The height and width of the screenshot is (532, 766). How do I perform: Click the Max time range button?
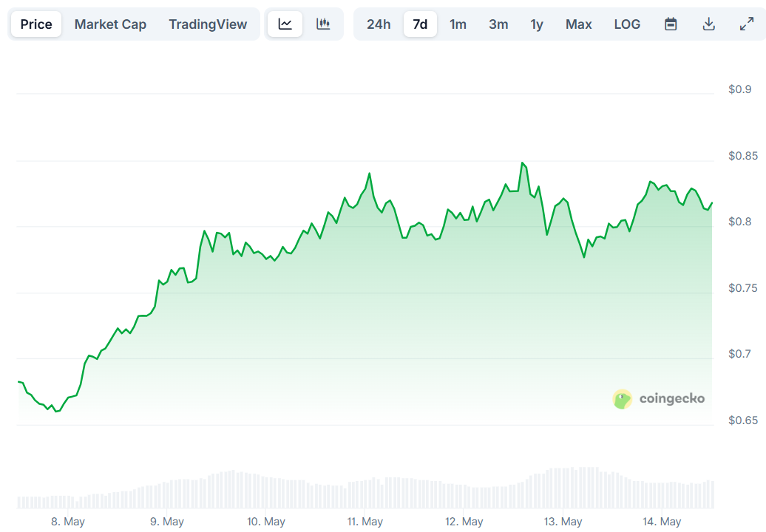(x=578, y=24)
